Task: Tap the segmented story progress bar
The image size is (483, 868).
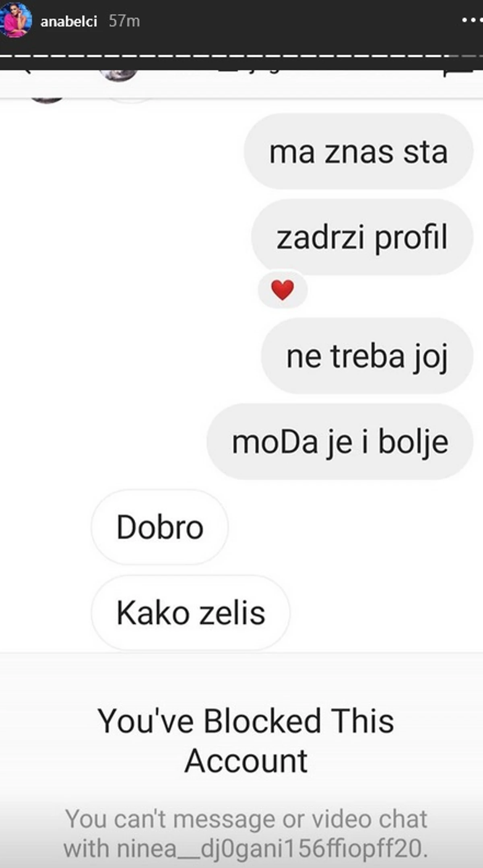Action: click(x=242, y=56)
